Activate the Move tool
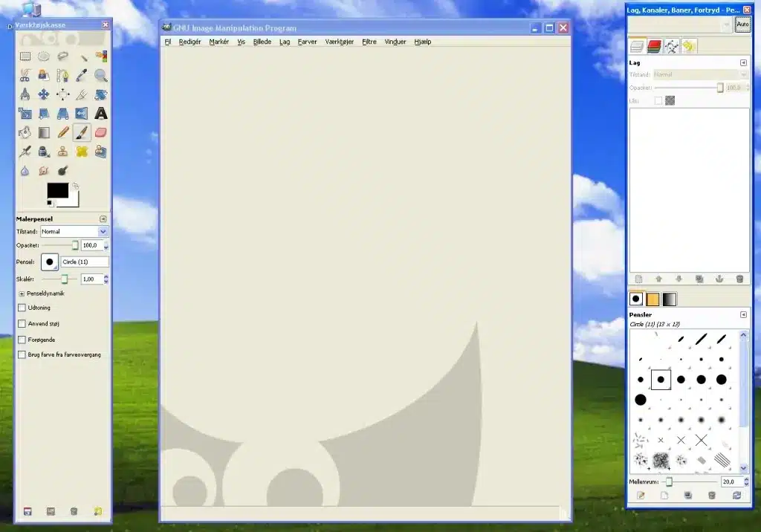 click(44, 94)
